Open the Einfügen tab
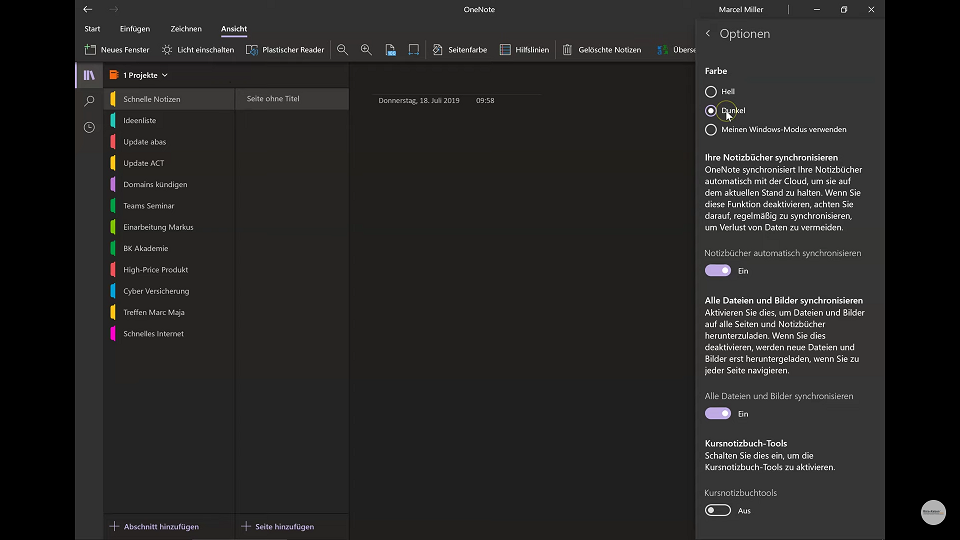 [135, 29]
